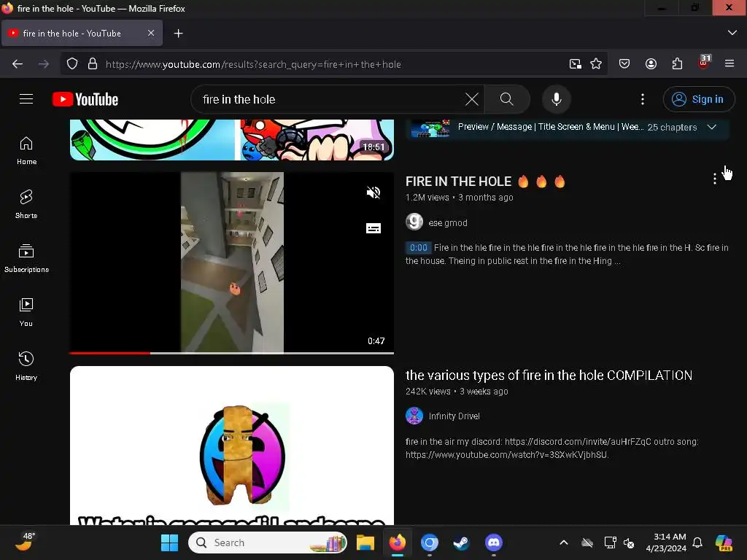Screen dimensions: 747x560
Task: Start voice search with microphone
Action: point(556,99)
